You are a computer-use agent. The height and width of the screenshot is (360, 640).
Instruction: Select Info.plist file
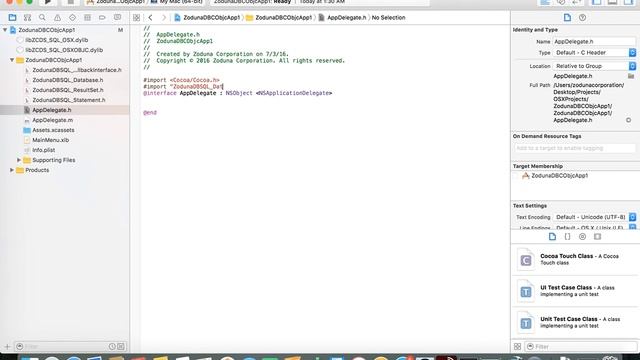[x=43, y=150]
